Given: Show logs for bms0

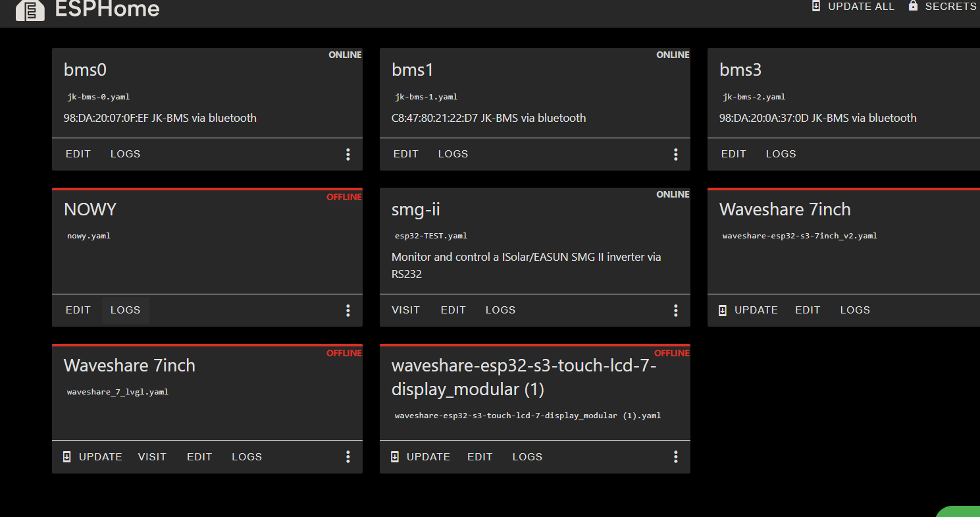Looking at the screenshot, I should tap(126, 154).
